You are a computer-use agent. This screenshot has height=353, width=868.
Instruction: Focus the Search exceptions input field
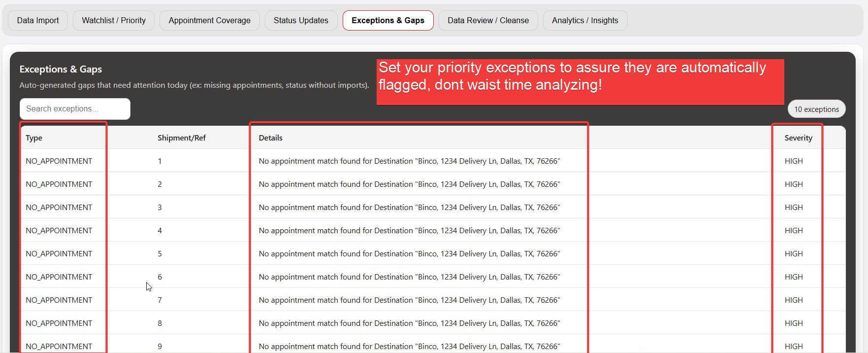[x=75, y=108]
